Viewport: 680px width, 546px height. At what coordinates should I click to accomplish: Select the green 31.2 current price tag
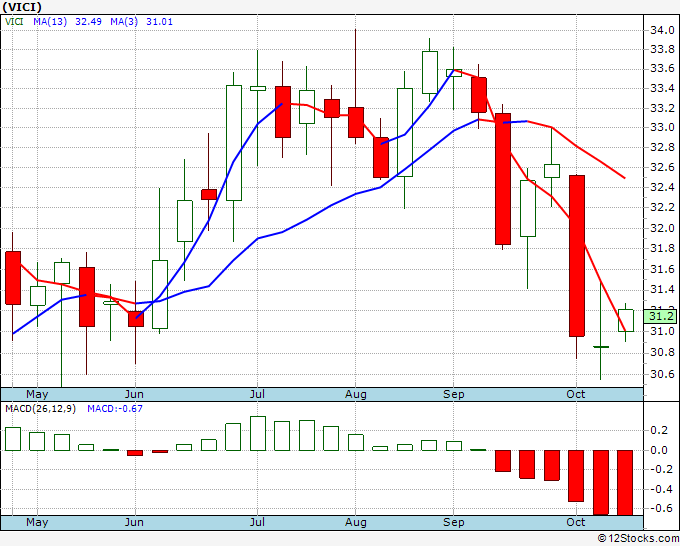[x=660, y=316]
